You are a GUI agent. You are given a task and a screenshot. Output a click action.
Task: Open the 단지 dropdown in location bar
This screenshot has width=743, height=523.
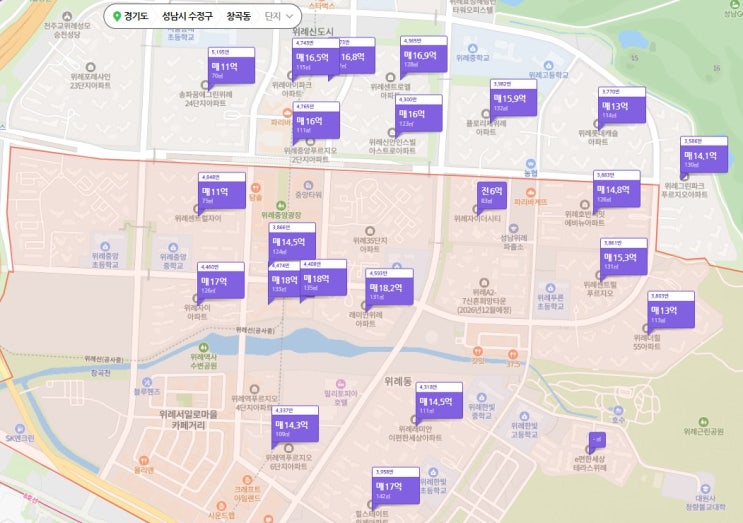tap(278, 17)
